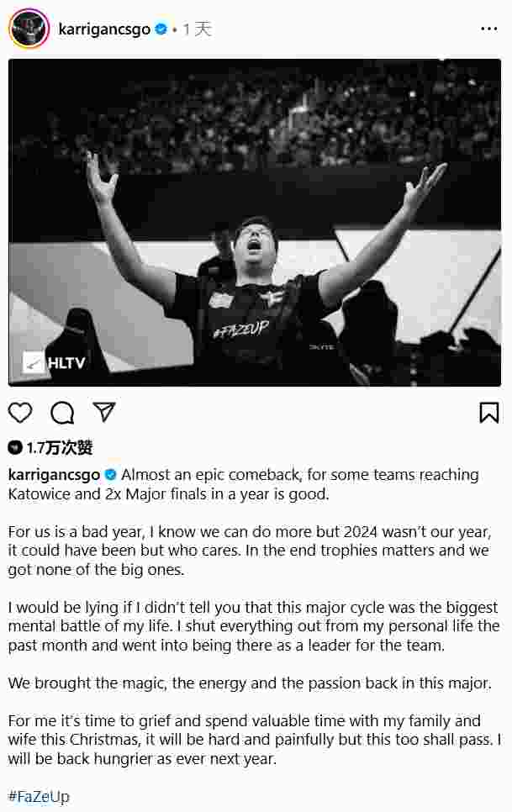
Task: Click karrigancsgo username in post header
Action: point(104,29)
